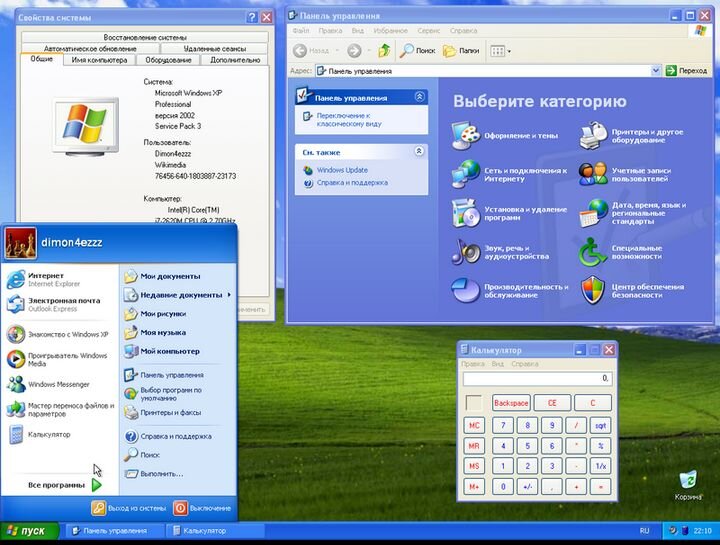Click the пуск Start button

(29, 531)
